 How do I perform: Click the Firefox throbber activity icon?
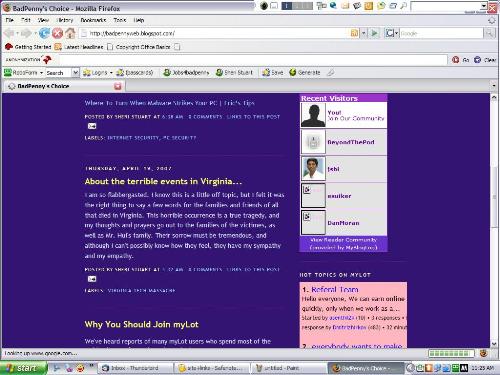tap(492, 20)
